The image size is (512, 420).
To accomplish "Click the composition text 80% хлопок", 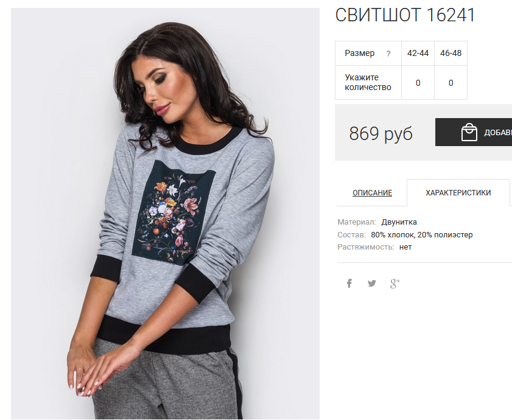I will click(393, 235).
